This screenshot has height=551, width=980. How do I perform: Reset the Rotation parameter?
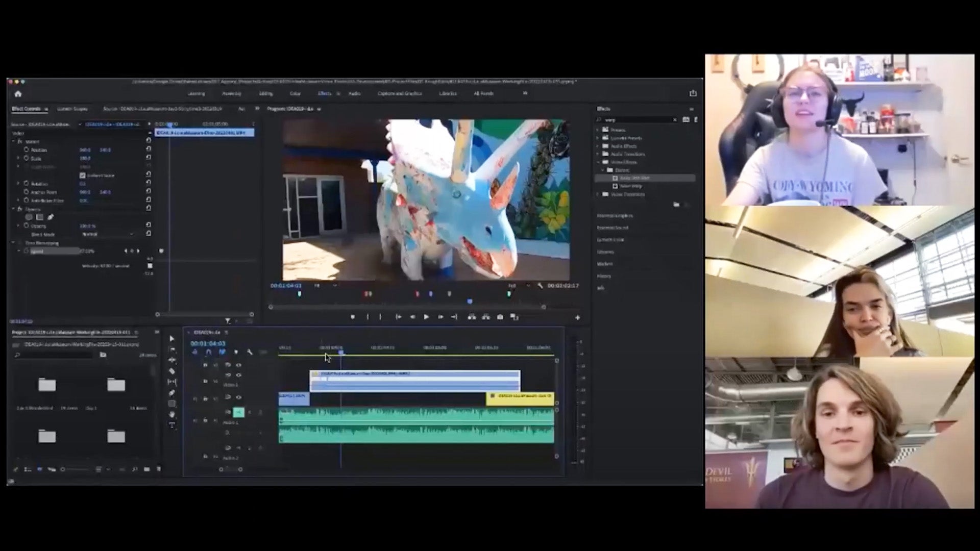point(148,183)
